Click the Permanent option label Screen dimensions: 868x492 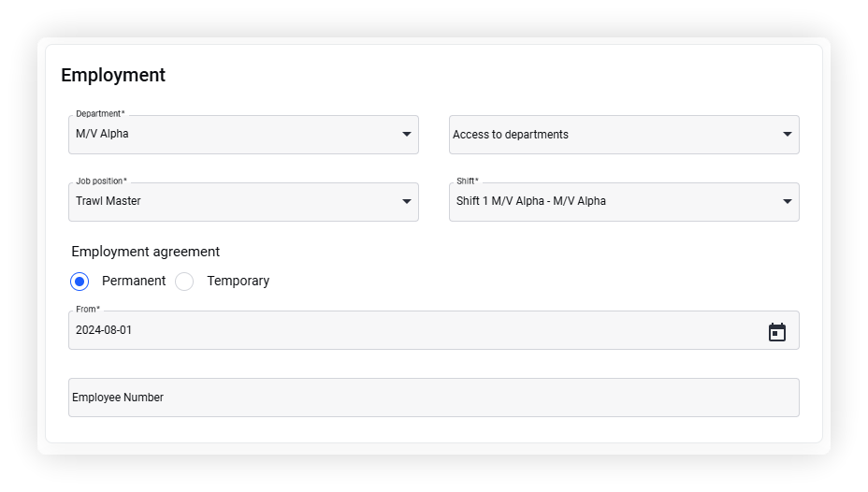click(x=134, y=282)
